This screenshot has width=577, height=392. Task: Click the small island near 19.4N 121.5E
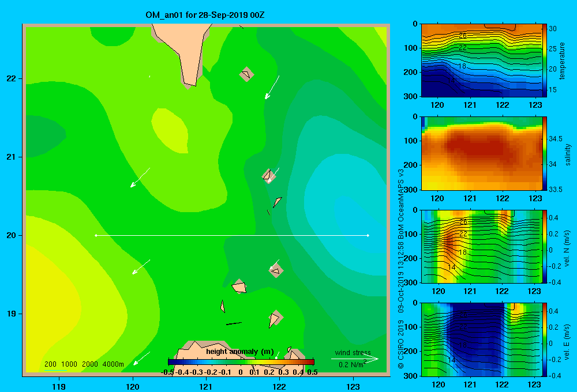click(239, 286)
